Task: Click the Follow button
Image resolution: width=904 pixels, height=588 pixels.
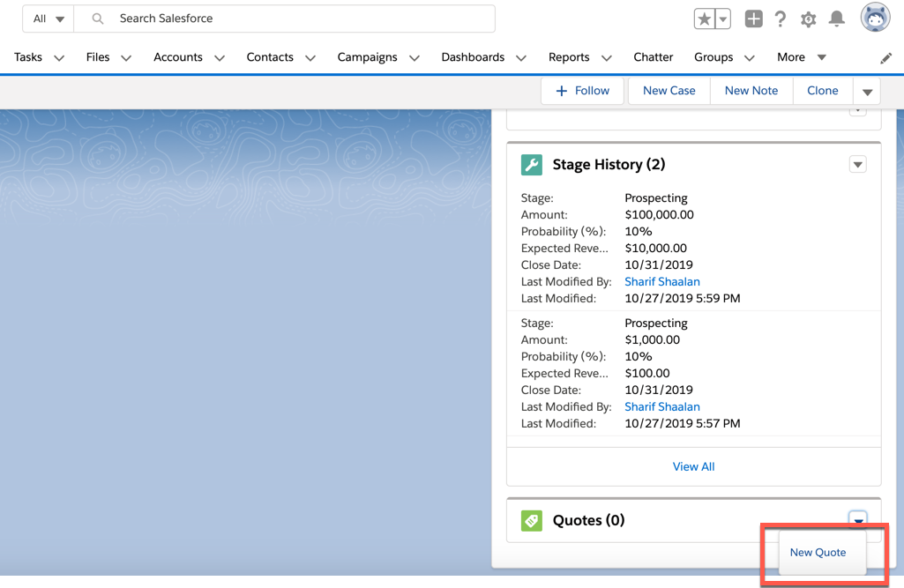Action: [x=582, y=91]
